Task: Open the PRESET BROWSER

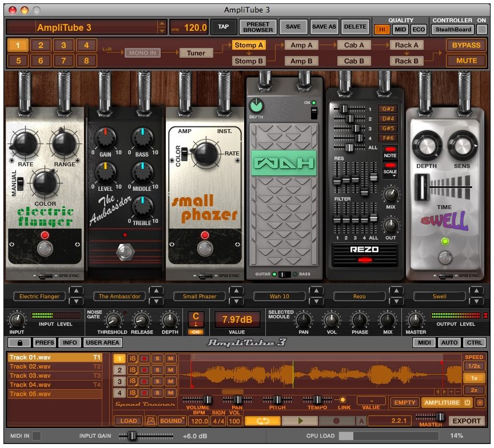Action: pos(258,27)
